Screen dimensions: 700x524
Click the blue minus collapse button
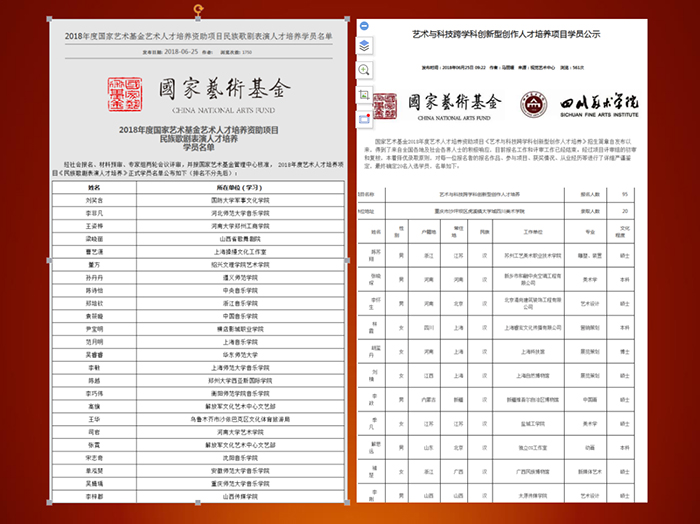(x=364, y=24)
